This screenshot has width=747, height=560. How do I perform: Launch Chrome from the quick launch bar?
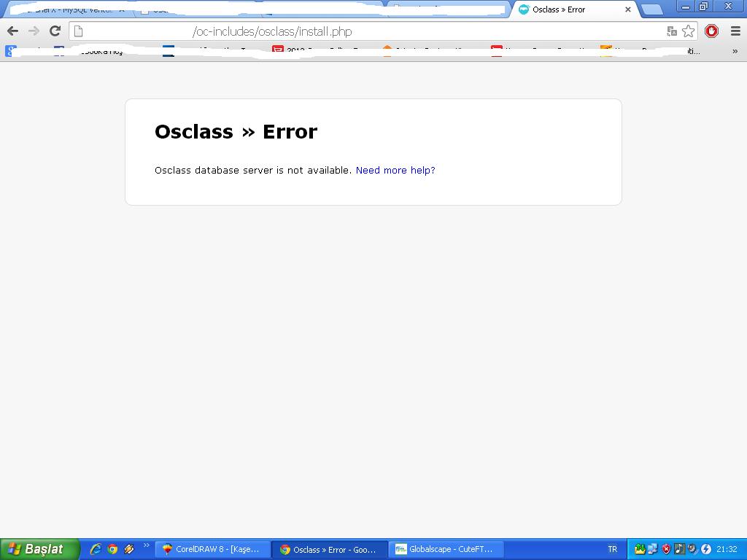112,549
